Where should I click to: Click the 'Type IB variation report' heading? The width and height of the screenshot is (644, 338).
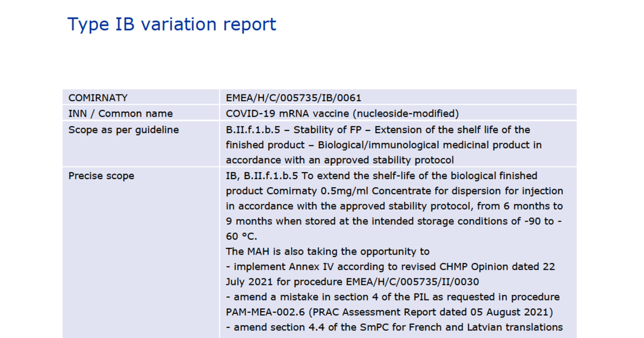tap(172, 24)
